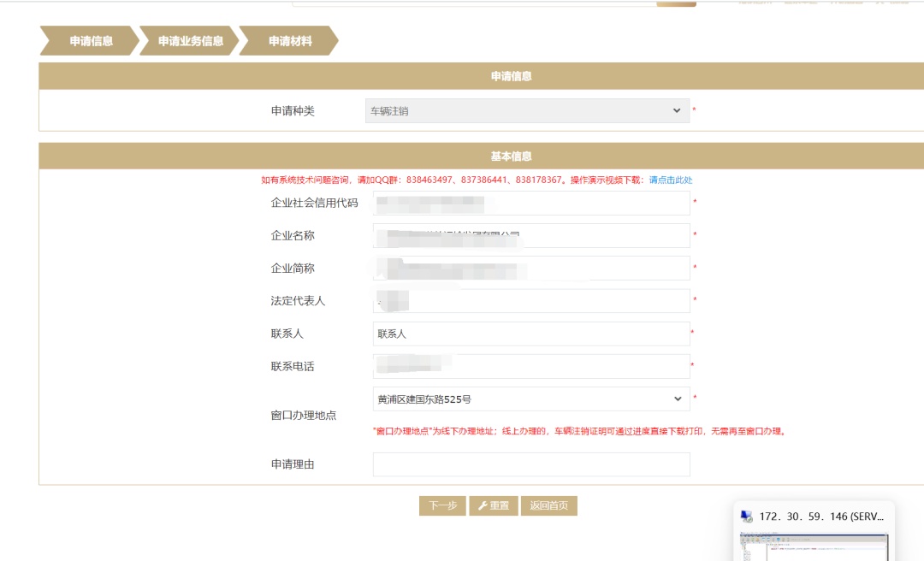Switch to the 申请业务信息 step tab
Screen dimensions: 924x561
coord(190,41)
